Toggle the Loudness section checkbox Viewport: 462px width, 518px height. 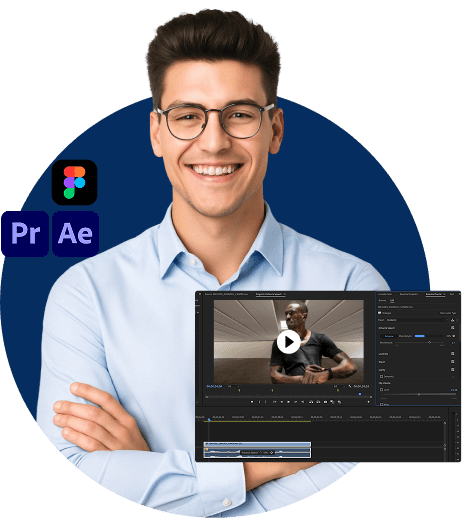(x=452, y=354)
